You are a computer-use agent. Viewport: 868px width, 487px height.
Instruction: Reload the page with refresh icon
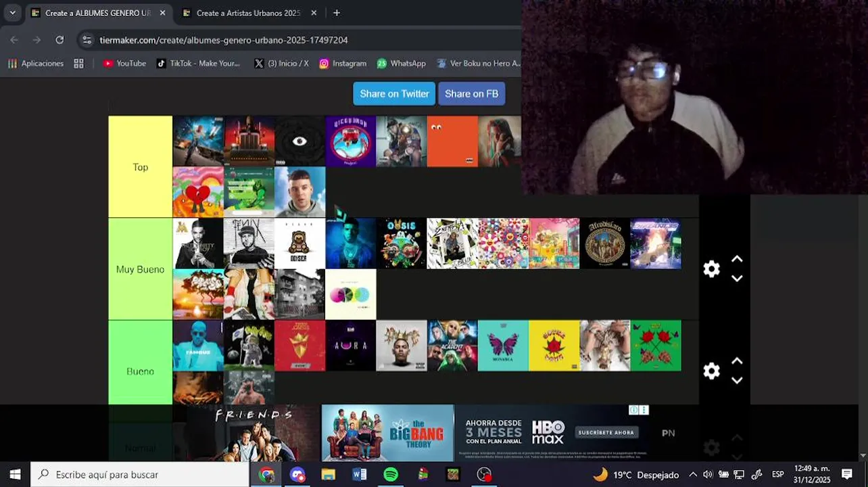point(59,40)
